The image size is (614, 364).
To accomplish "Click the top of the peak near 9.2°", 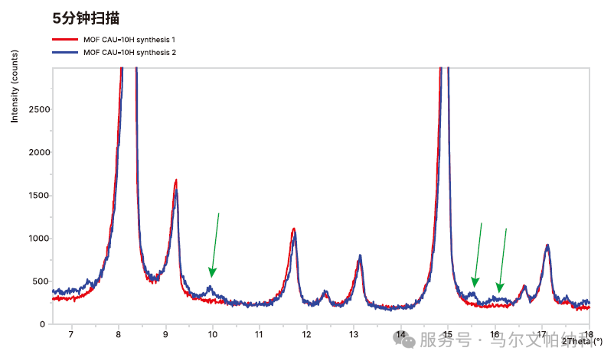I will tap(176, 181).
